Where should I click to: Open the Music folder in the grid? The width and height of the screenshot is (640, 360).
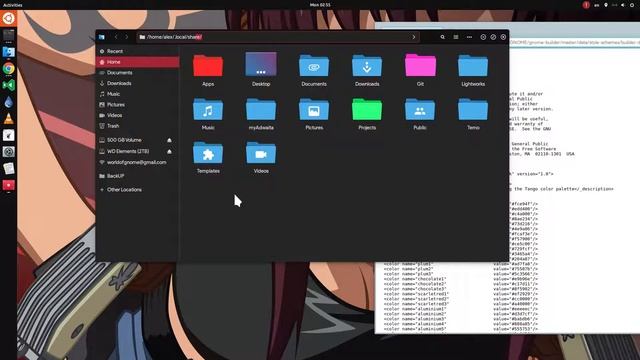click(x=208, y=109)
